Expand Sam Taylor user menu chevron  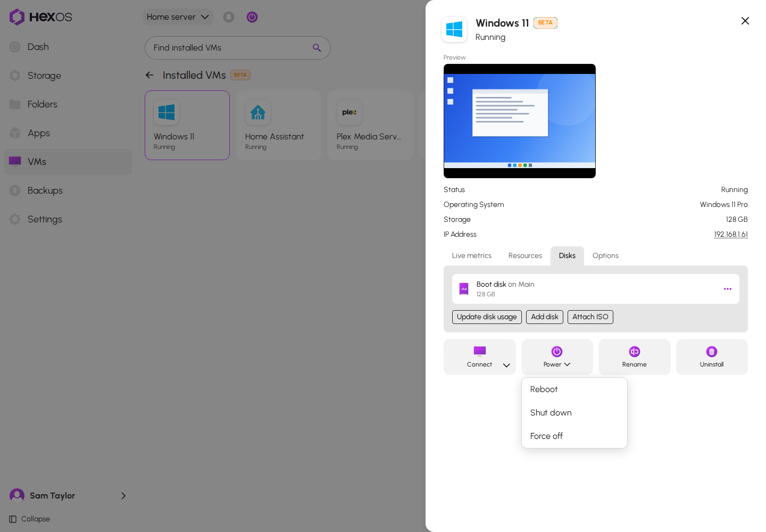tap(123, 496)
